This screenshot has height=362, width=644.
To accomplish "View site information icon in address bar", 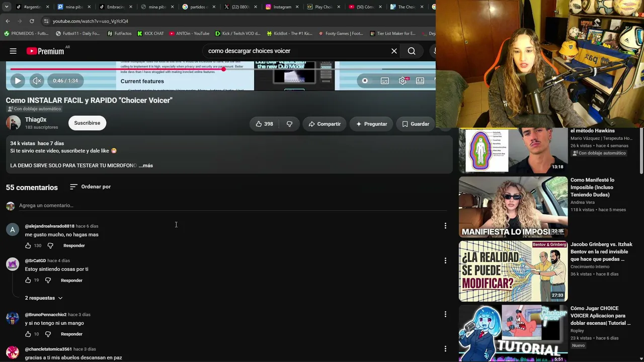I will pyautogui.click(x=46, y=21).
